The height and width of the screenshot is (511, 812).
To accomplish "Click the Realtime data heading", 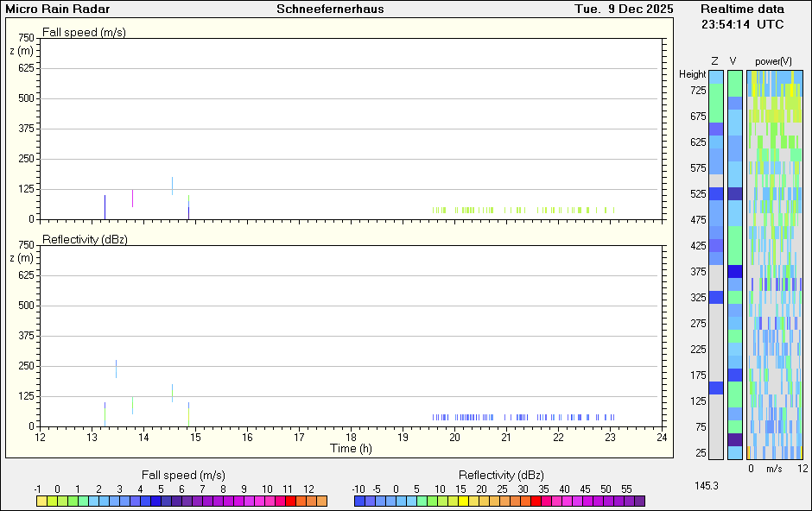I will tap(742, 9).
